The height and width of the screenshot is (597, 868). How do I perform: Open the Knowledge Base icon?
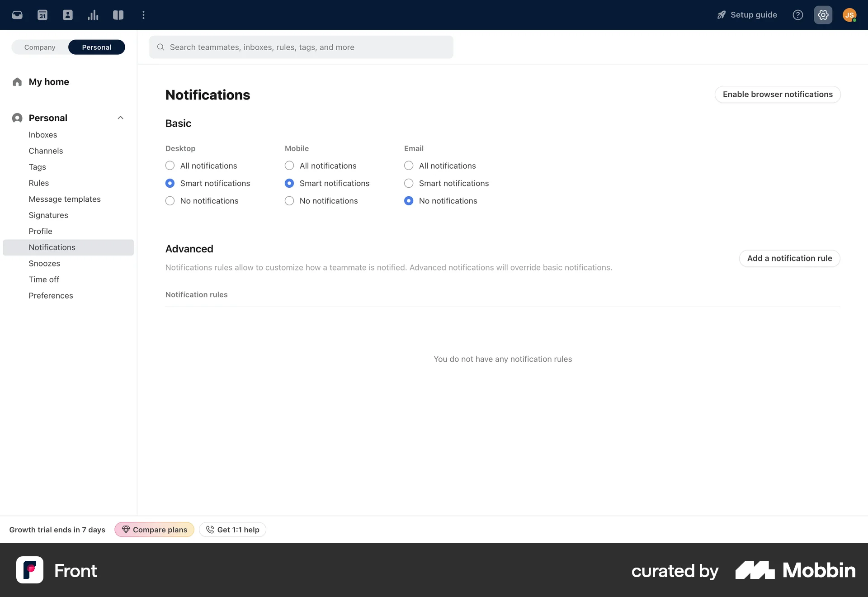point(118,14)
